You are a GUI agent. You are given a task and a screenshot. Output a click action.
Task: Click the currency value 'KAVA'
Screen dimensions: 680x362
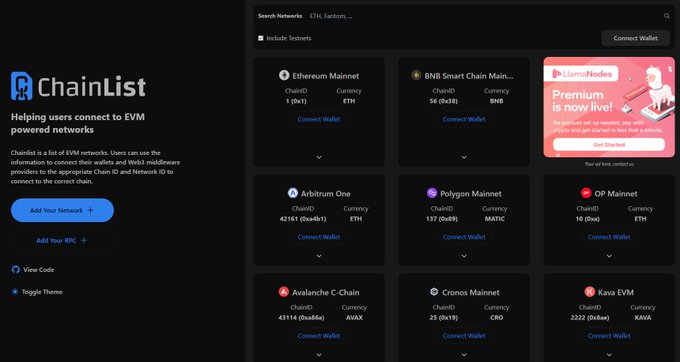(x=643, y=318)
